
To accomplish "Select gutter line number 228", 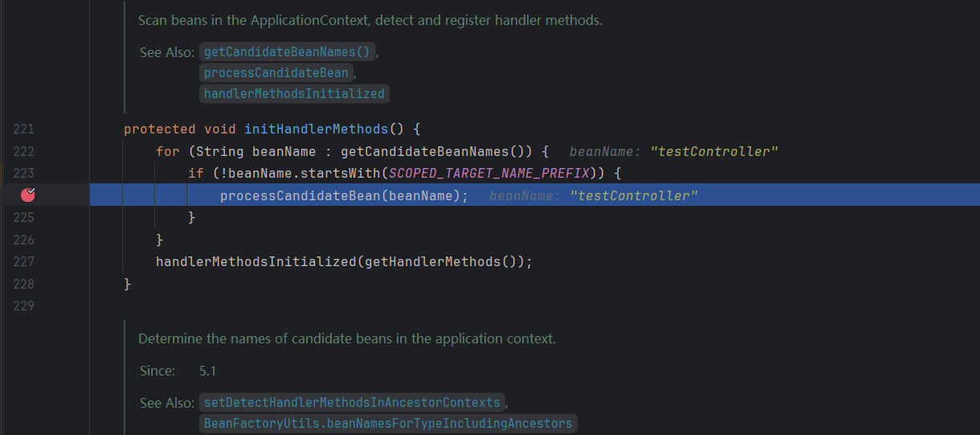I will 24,284.
